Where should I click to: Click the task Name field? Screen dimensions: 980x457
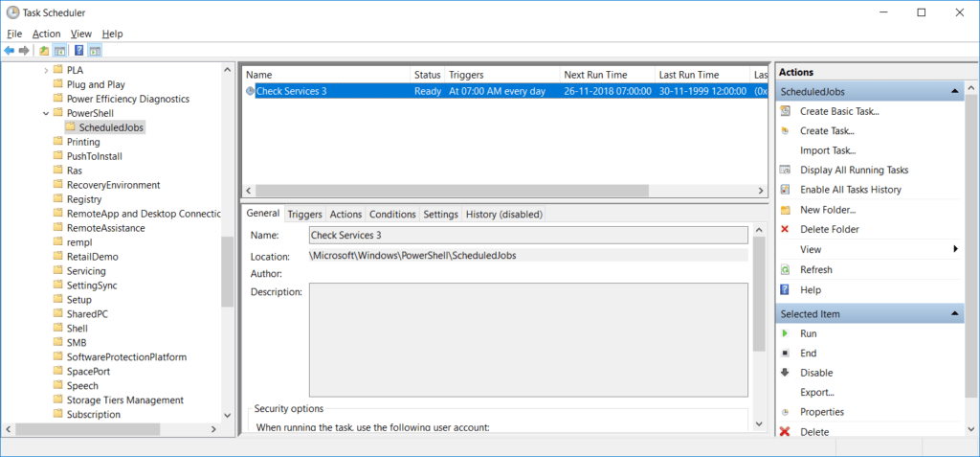528,236
